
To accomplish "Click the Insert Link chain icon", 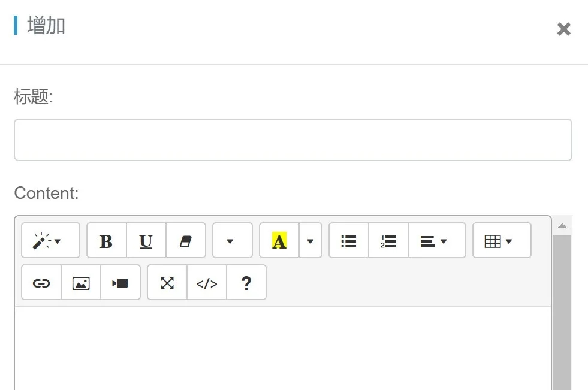I will click(41, 283).
